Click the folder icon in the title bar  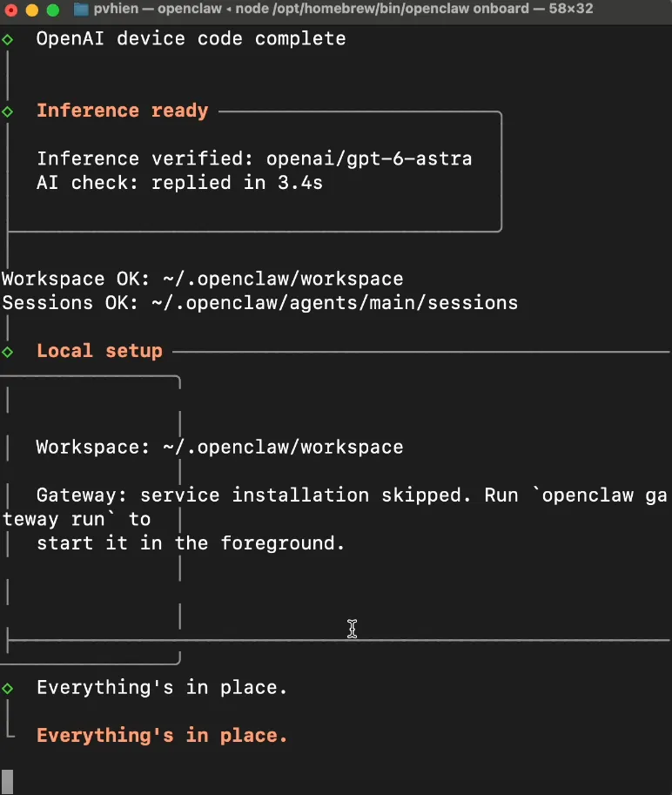tap(81, 9)
